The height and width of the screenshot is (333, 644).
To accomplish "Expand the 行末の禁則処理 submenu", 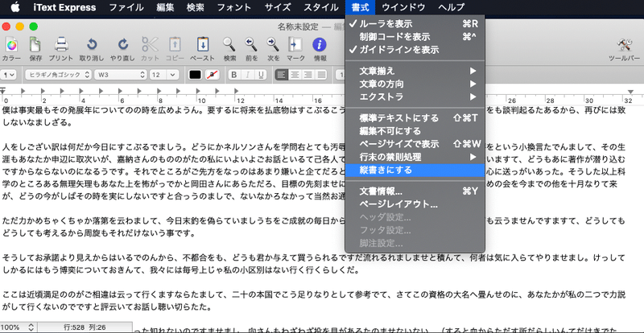I will coord(415,157).
